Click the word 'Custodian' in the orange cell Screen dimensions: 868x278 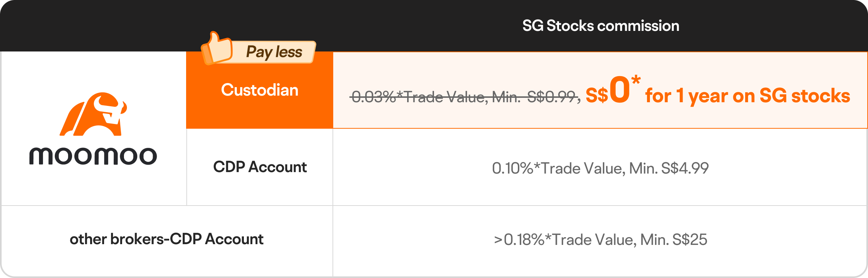click(260, 90)
